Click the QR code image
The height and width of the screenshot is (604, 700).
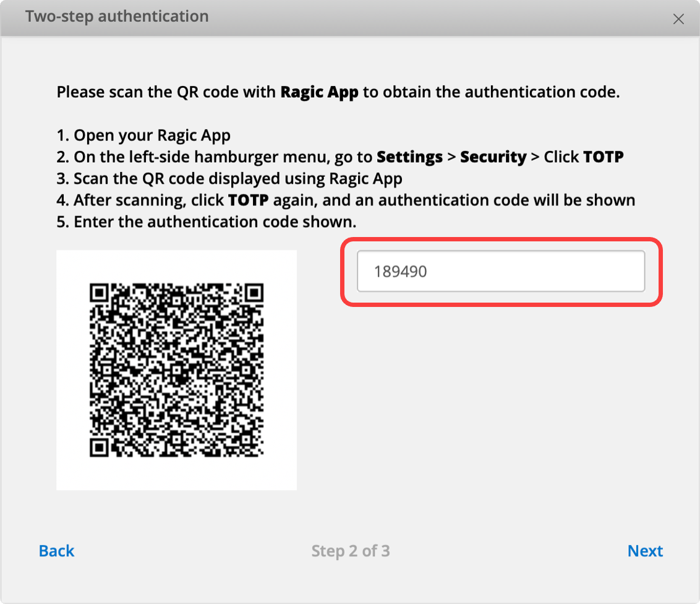click(176, 370)
